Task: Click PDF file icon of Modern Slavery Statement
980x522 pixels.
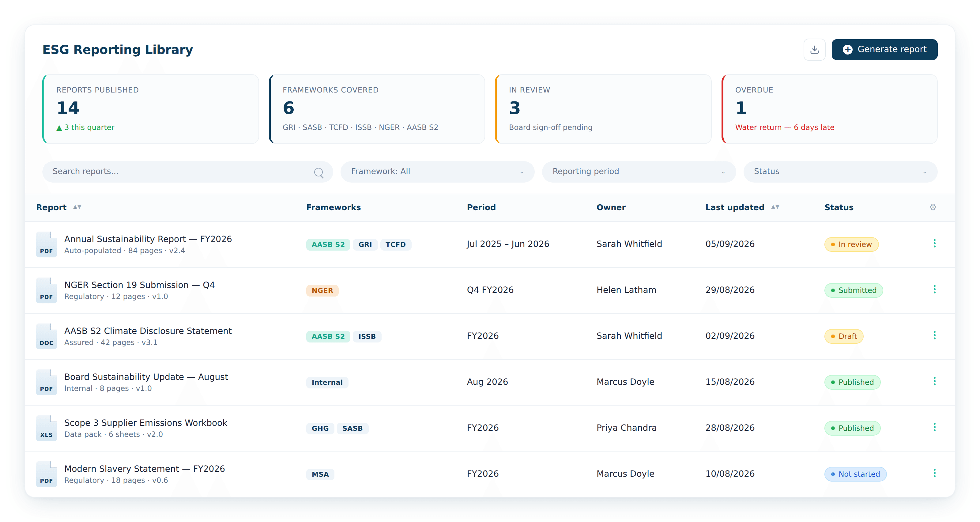Action: (x=47, y=474)
